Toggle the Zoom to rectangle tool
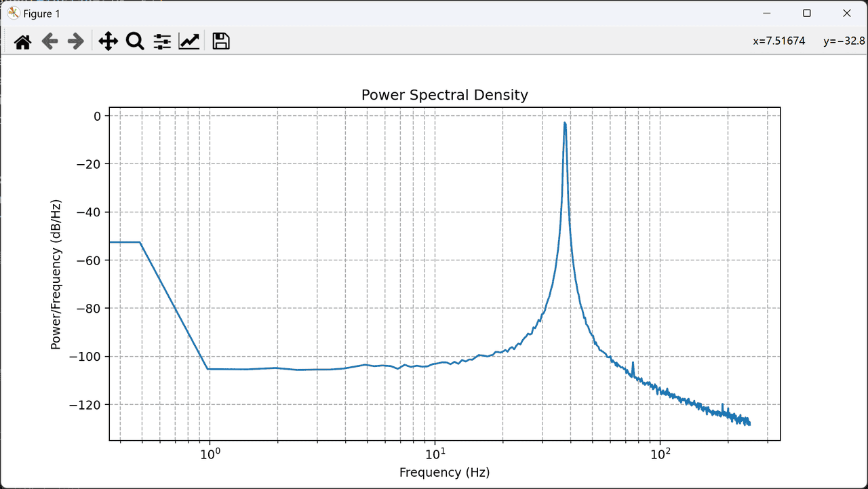 [x=135, y=41]
